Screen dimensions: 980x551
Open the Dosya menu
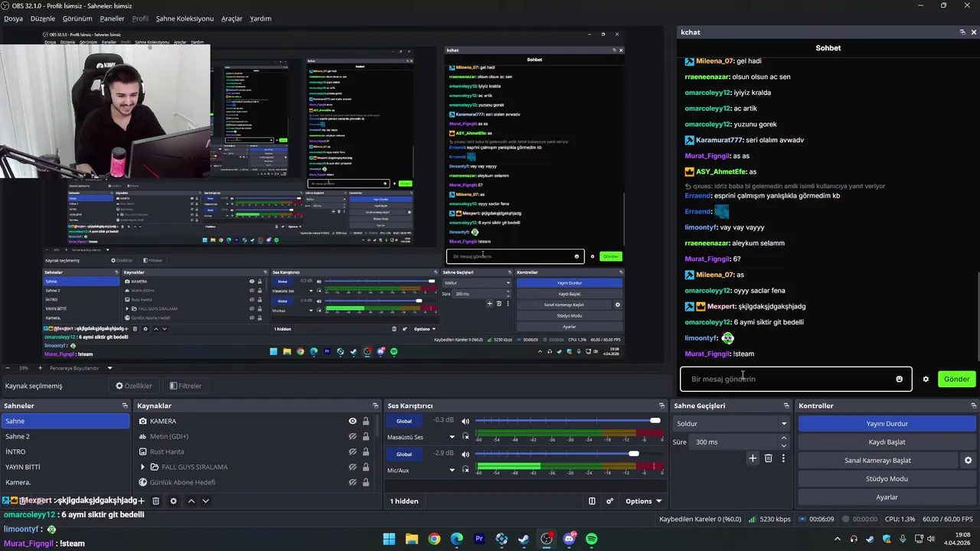13,18
